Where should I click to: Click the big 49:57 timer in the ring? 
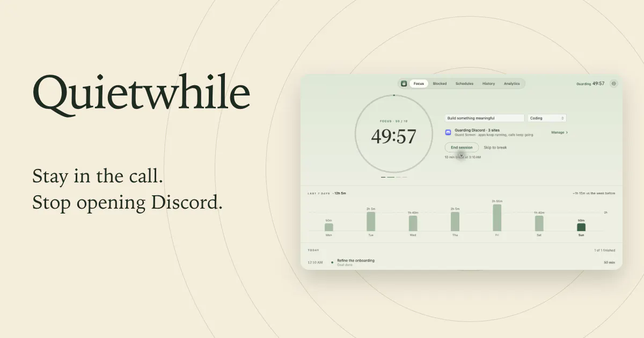point(394,137)
